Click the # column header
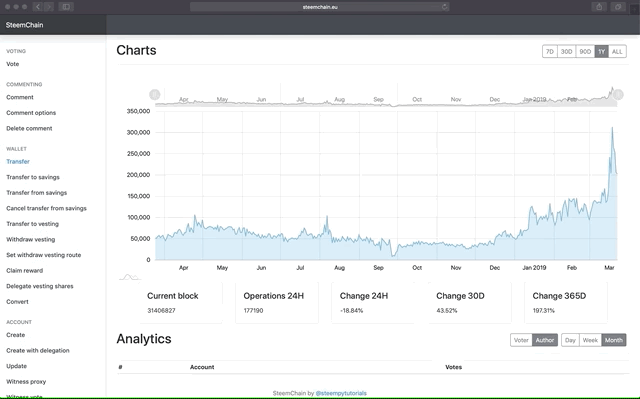 120,367
